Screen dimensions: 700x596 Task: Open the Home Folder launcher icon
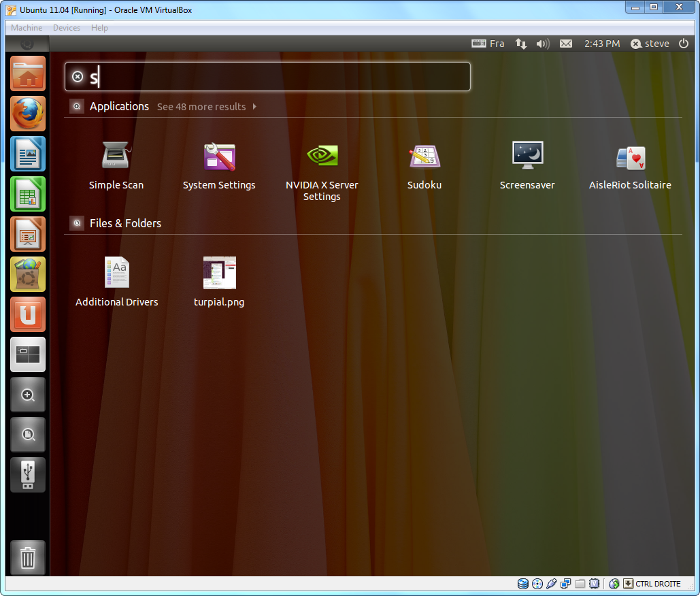click(x=28, y=73)
